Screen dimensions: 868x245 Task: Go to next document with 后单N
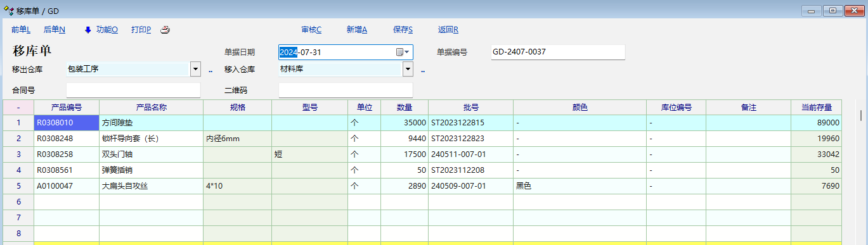click(55, 30)
